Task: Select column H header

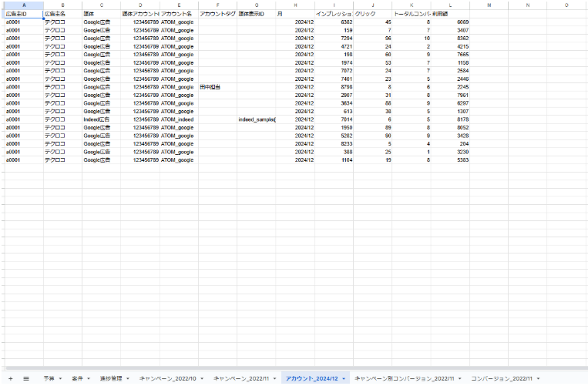Action: (295, 5)
